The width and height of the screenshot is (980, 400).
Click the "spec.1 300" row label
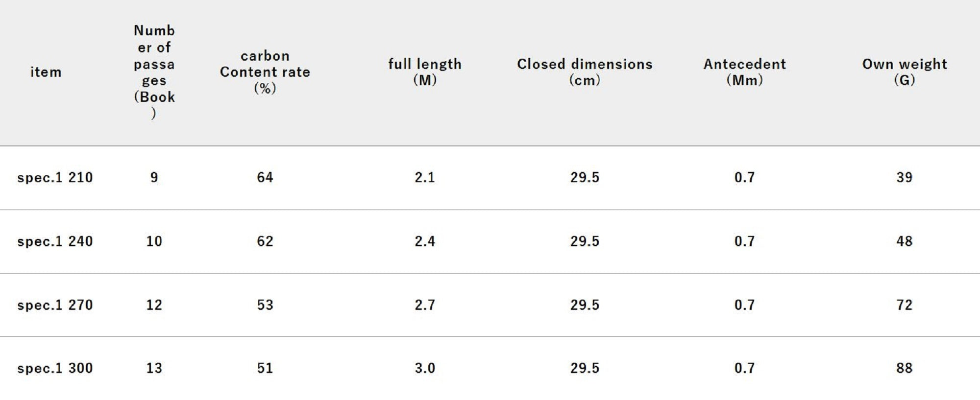point(55,368)
